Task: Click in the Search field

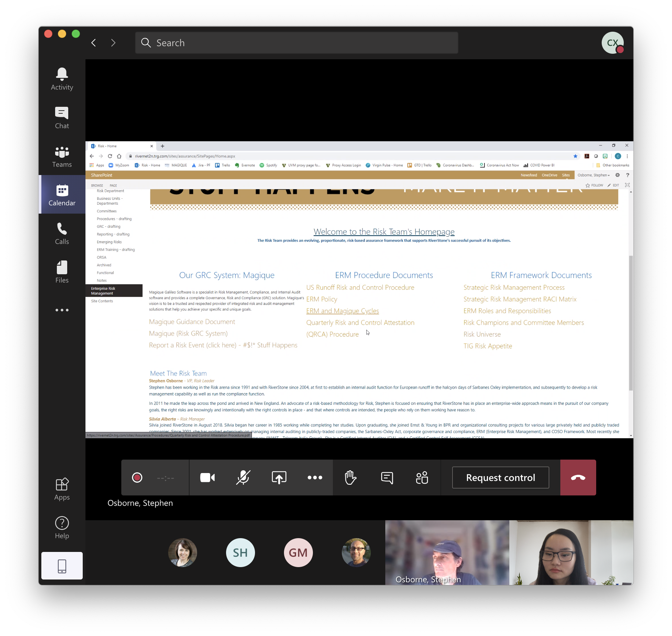Action: coord(296,43)
